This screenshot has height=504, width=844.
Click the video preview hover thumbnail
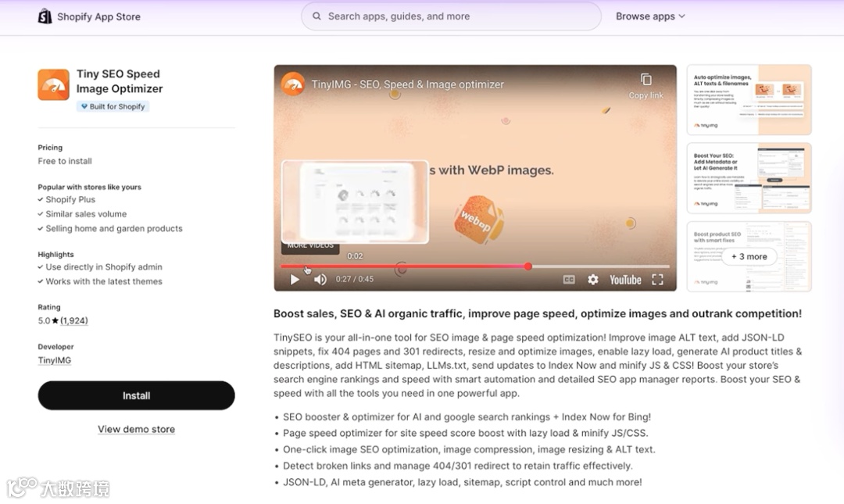(355, 202)
